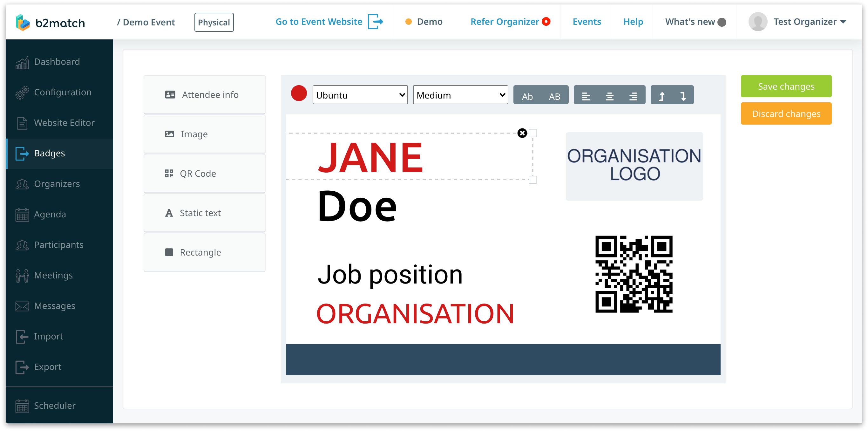The height and width of the screenshot is (431, 868).
Task: Align text to the left
Action: point(586,96)
